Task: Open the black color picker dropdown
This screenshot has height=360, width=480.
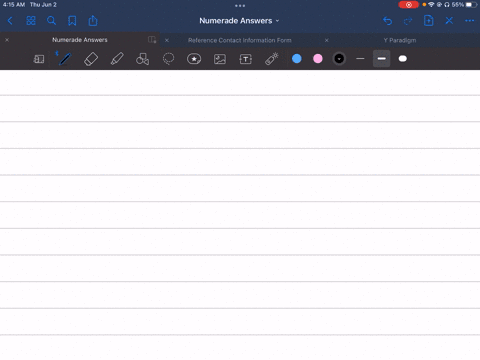Action: pyautogui.click(x=339, y=59)
